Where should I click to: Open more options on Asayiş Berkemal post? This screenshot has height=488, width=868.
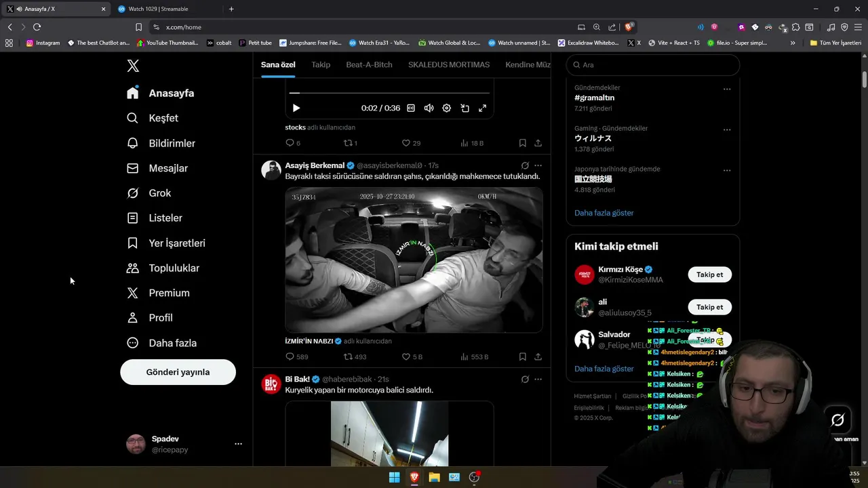pyautogui.click(x=538, y=165)
